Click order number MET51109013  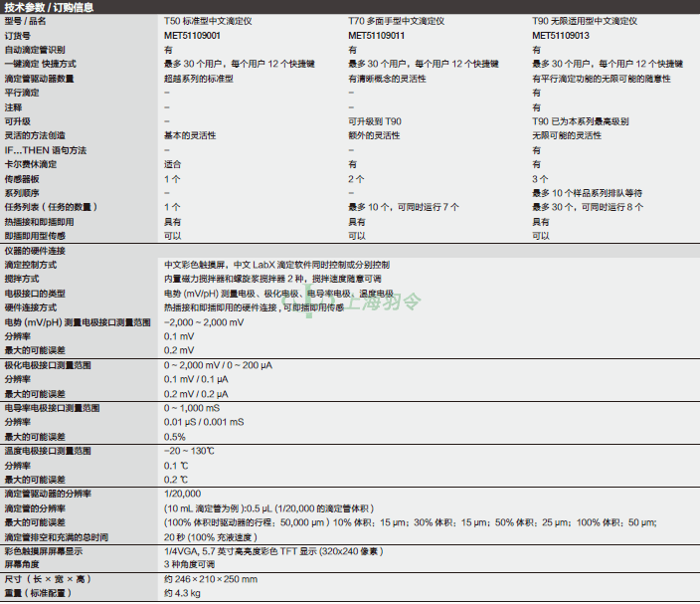[560, 36]
